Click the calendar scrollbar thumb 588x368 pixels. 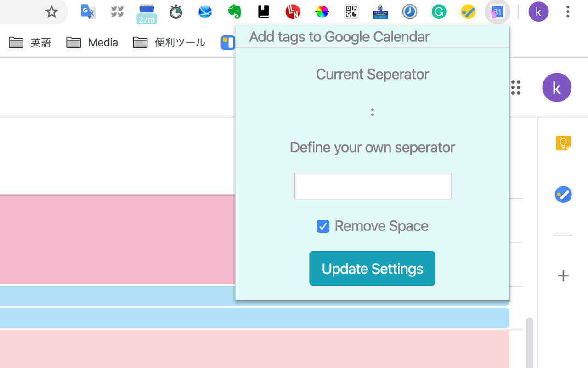point(530,342)
